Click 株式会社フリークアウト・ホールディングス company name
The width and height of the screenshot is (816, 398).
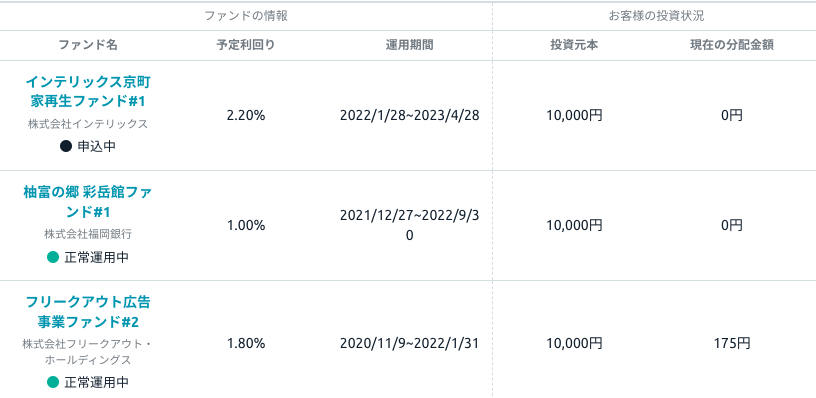(88, 352)
